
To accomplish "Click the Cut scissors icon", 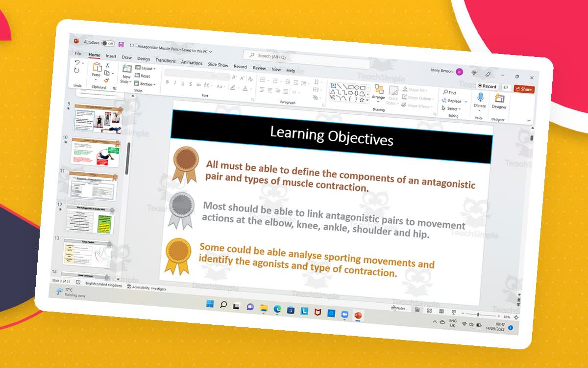I will coord(107,65).
